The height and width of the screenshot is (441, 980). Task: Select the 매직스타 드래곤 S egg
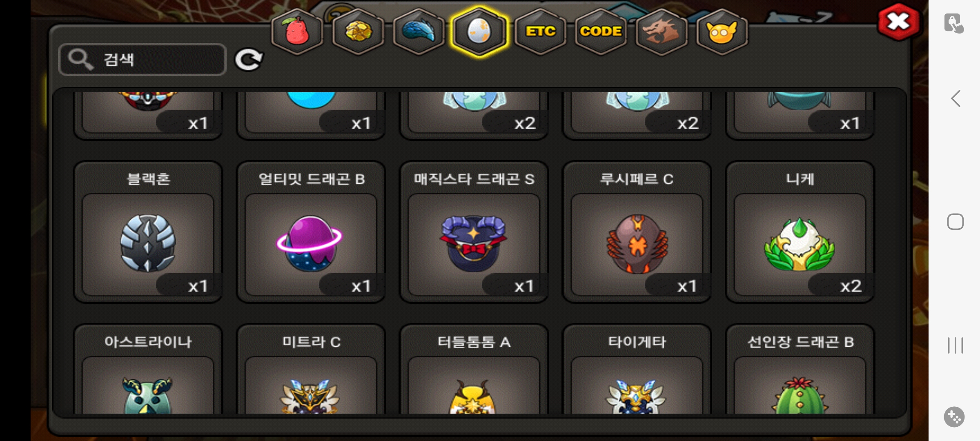(x=474, y=232)
